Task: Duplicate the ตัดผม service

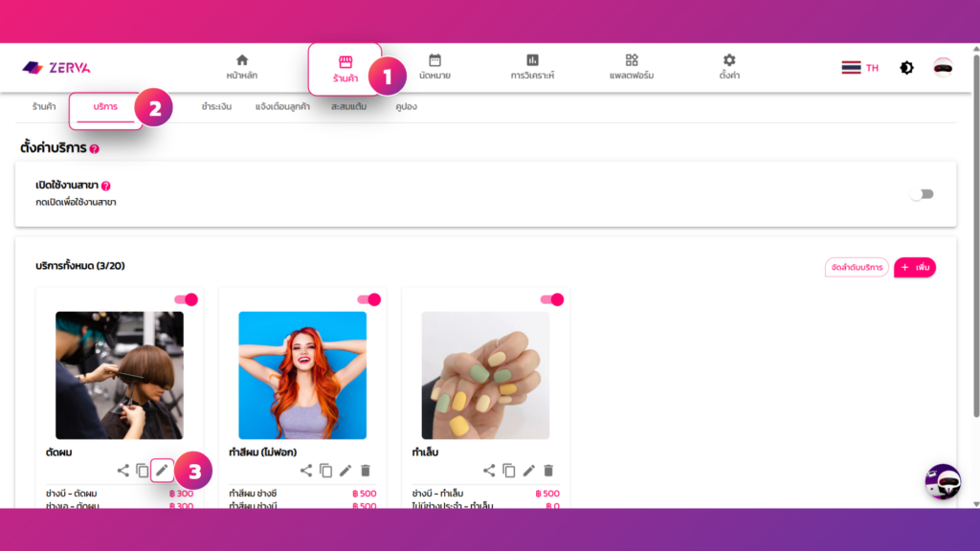Action: pyautogui.click(x=143, y=471)
